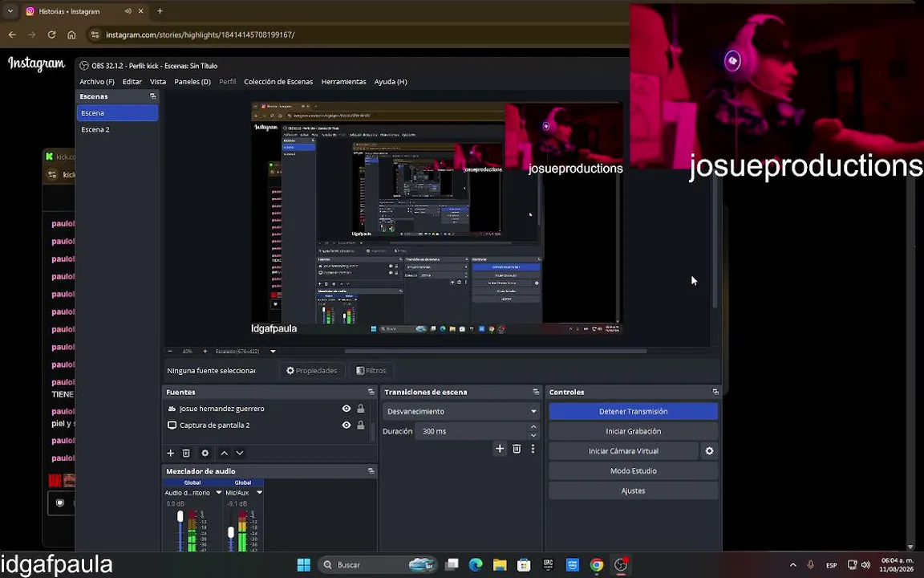Image resolution: width=924 pixels, height=578 pixels.
Task: Select the Escena scene
Action: 117,112
